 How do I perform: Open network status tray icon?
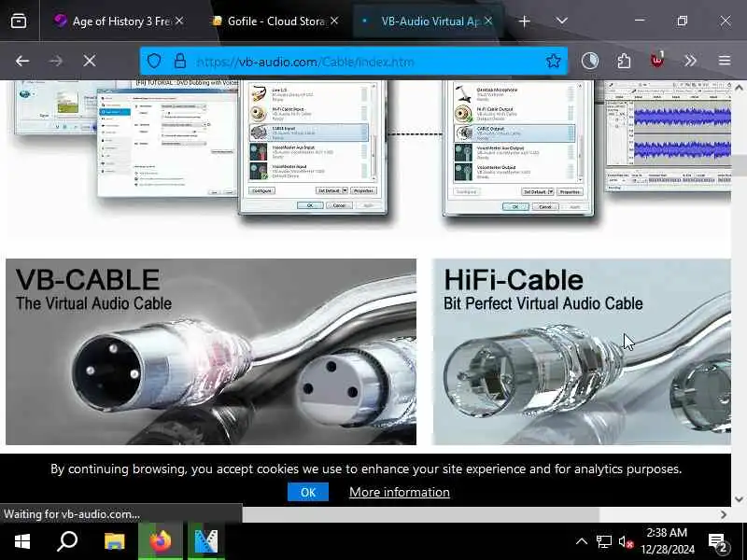pos(603,541)
